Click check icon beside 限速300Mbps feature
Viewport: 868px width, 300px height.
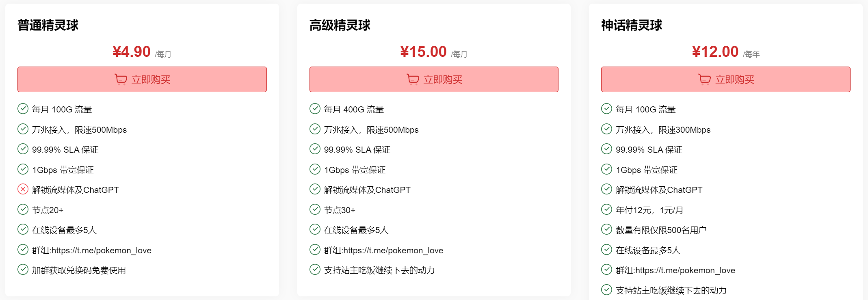pos(606,129)
